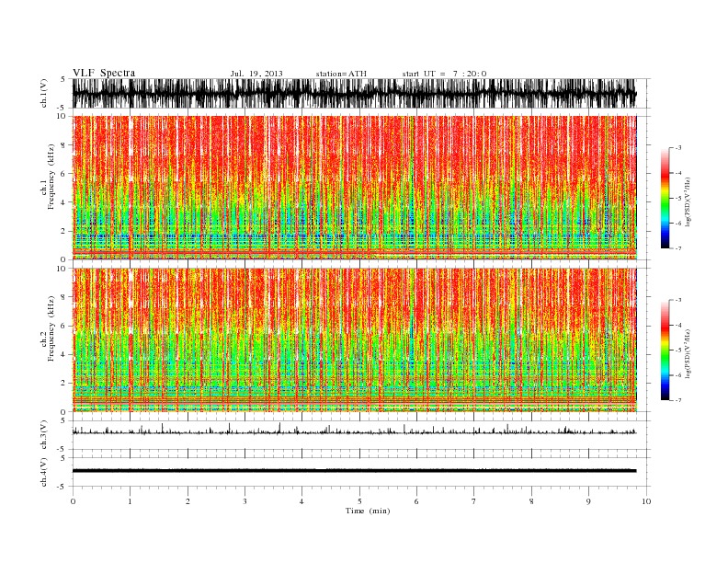Click the ch.2 "Frequency (kHz)" axis label

pyautogui.click(x=51, y=329)
